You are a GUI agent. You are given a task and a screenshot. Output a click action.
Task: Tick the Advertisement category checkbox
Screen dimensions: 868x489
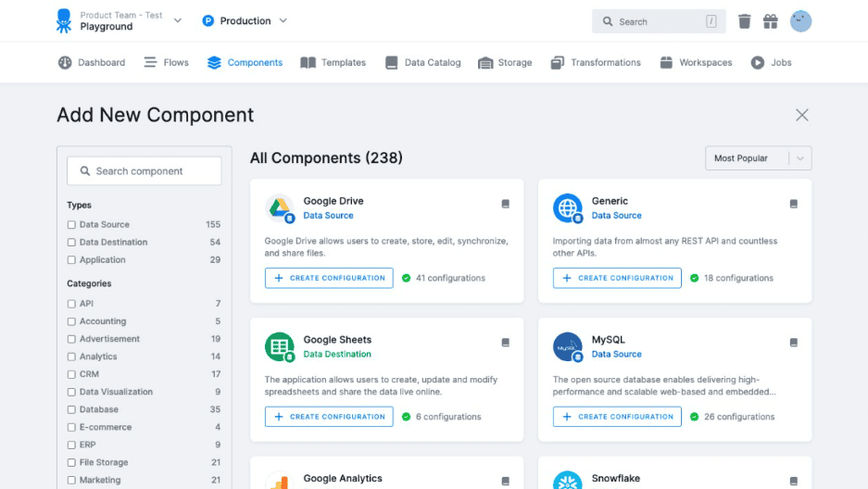[71, 339]
